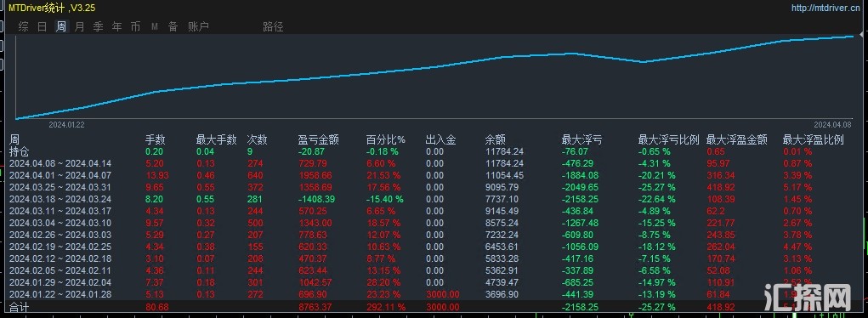Click the 最大浮亏 column header
Screen dimensions: 868x318
582,139
